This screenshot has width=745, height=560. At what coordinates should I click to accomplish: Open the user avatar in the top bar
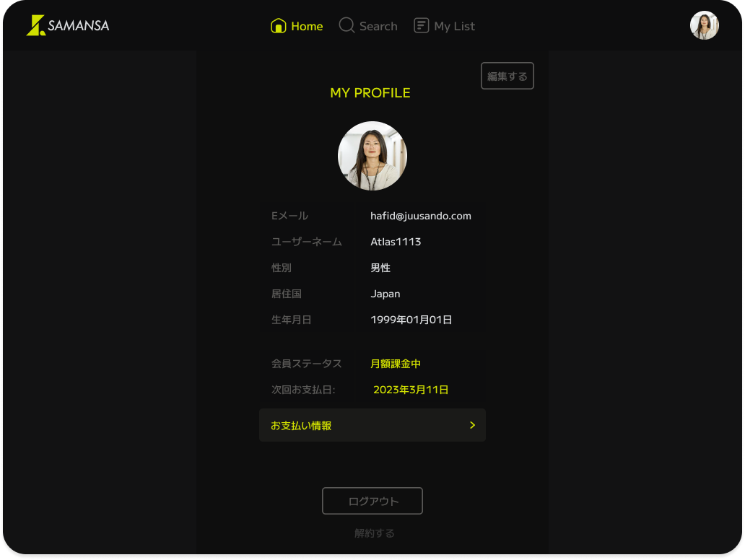[704, 25]
